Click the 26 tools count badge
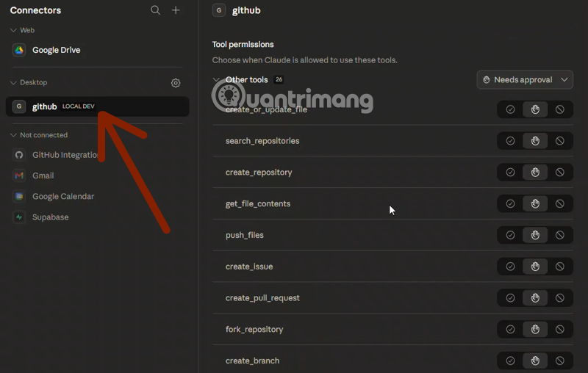 pos(279,80)
